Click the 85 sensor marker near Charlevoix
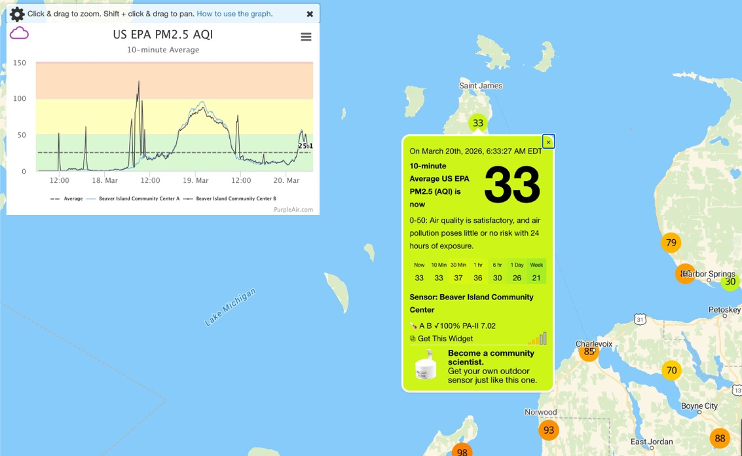Viewport: 742px width, 456px height. pyautogui.click(x=589, y=352)
